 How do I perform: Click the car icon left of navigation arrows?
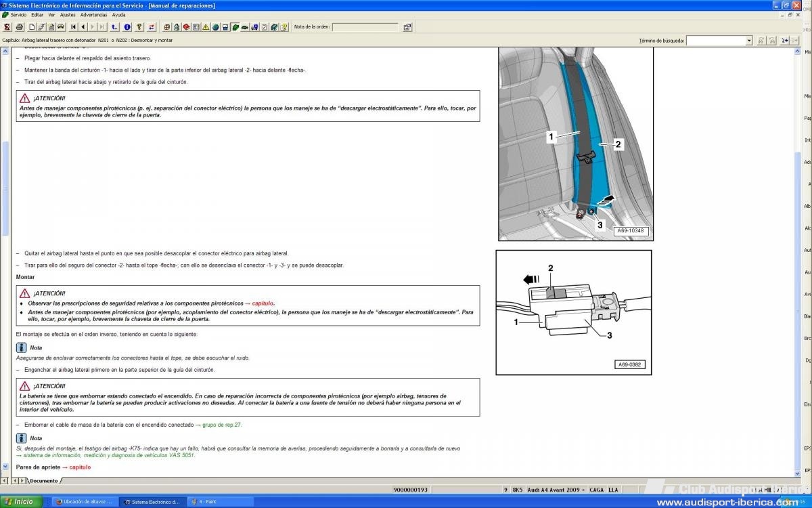coord(61,27)
